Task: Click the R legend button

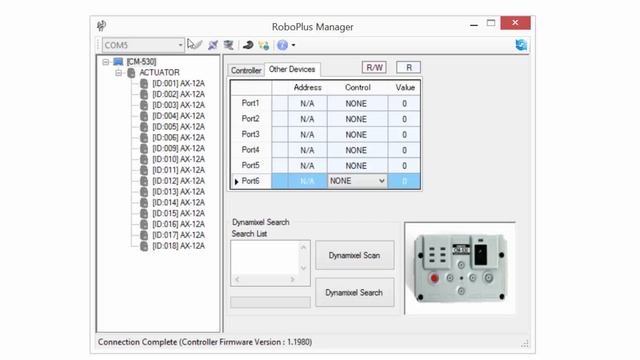Action: tap(409, 67)
